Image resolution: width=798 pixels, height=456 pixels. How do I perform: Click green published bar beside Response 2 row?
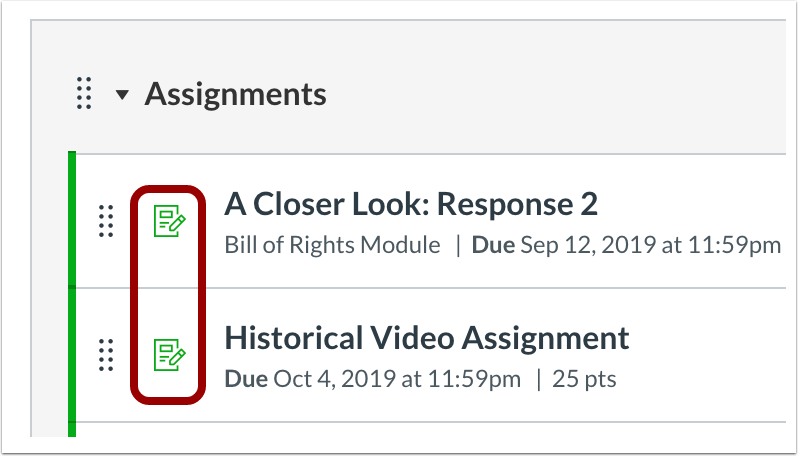pyautogui.click(x=72, y=219)
